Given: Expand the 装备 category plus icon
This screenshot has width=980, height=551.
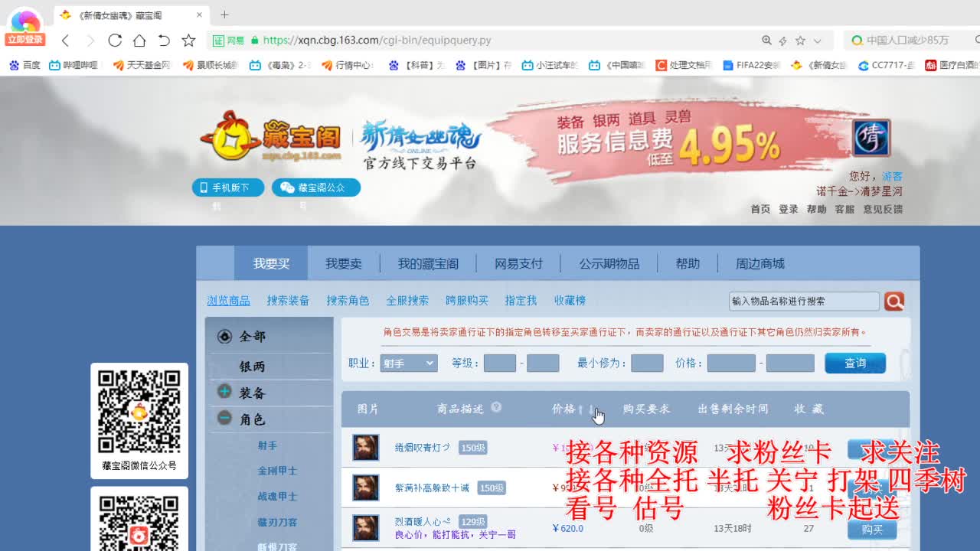Looking at the screenshot, I should (224, 392).
